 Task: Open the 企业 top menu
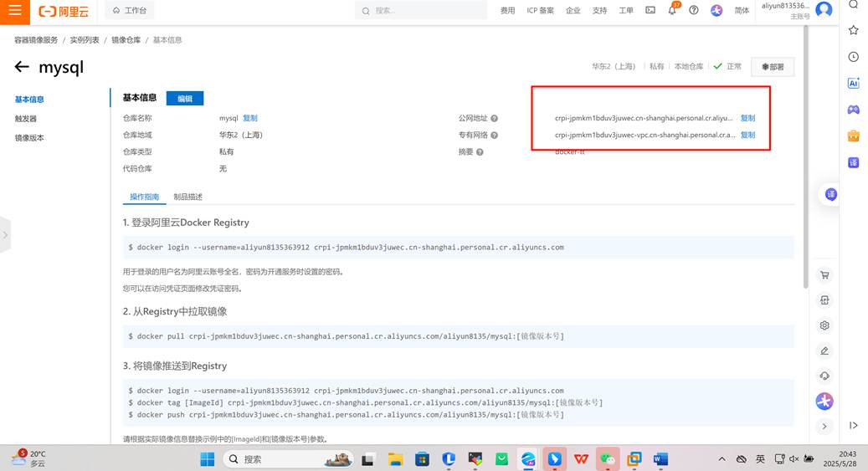tap(573, 11)
